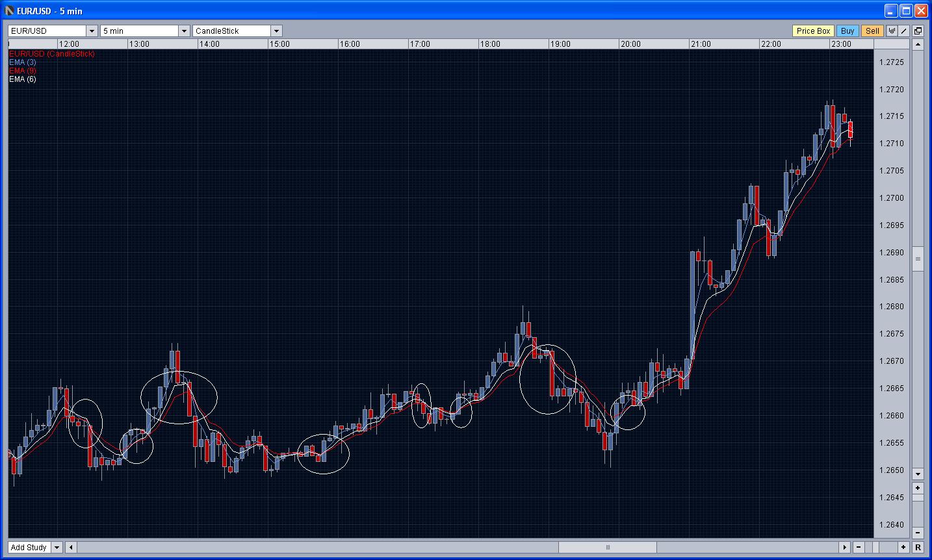Minimize the EUR/USD chart window
The width and height of the screenshot is (932, 560).
click(891, 11)
